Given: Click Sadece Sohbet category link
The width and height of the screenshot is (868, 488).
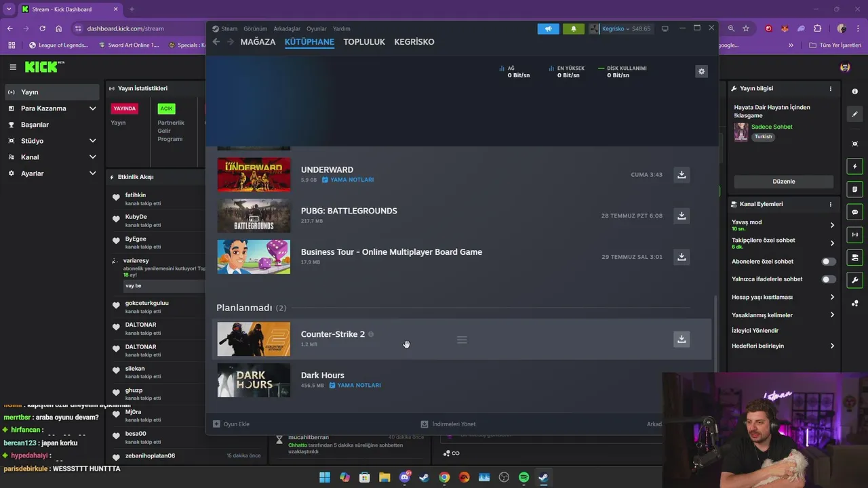Looking at the screenshot, I should click(x=772, y=127).
